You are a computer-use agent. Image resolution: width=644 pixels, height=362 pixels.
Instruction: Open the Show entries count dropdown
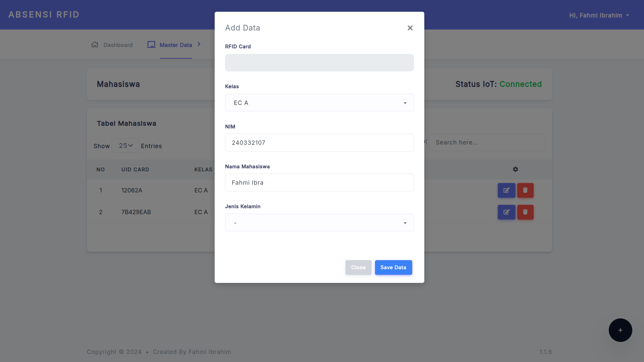tap(125, 146)
